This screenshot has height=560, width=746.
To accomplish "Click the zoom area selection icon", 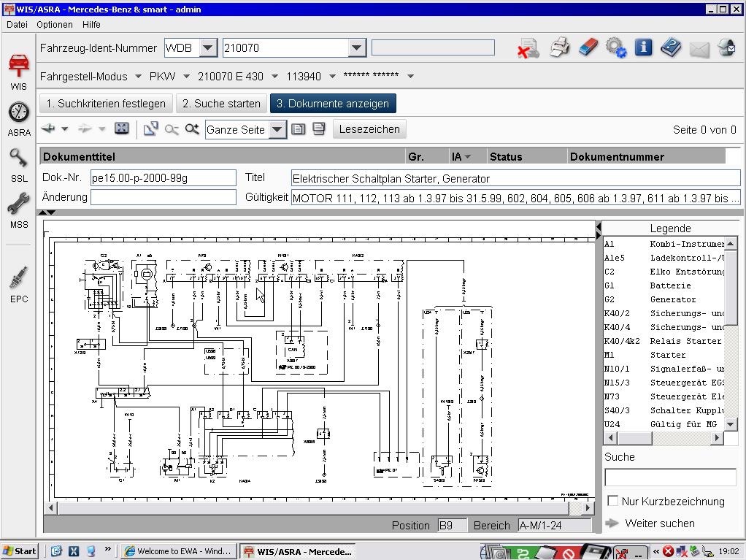I will (x=151, y=129).
